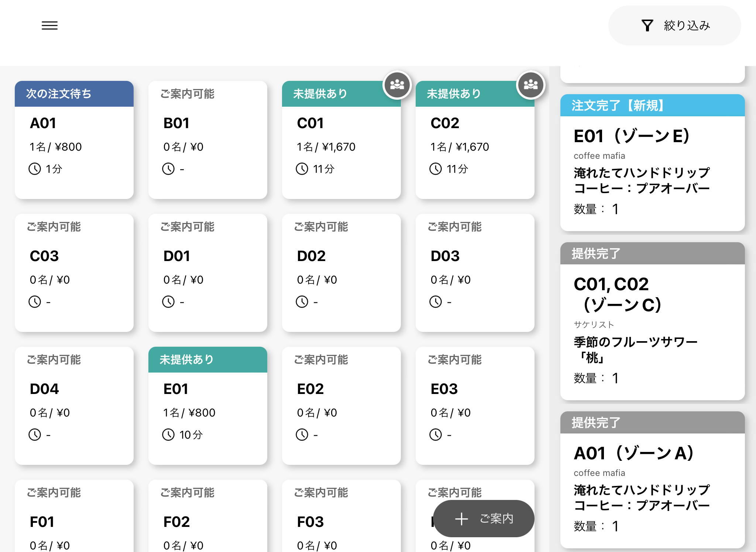
Task: Click the 未提供あり header on C01
Action: point(341,94)
